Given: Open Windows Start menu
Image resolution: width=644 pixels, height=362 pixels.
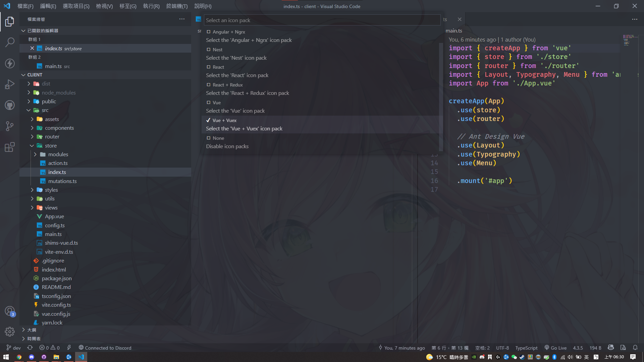Looking at the screenshot, I should pos(6,357).
